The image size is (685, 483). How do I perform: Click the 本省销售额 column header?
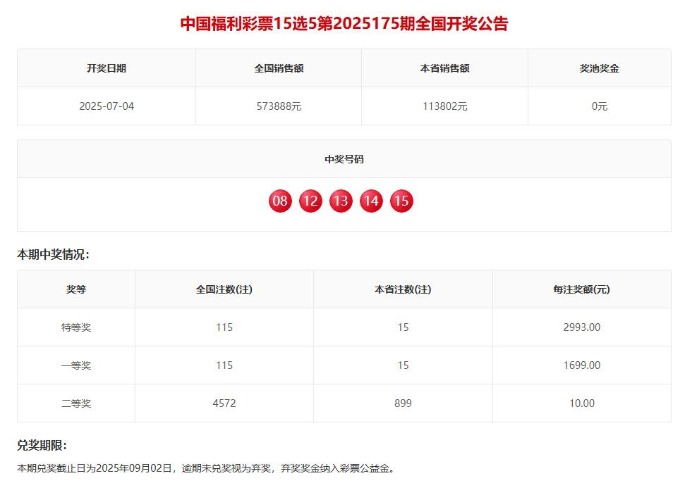pos(445,68)
